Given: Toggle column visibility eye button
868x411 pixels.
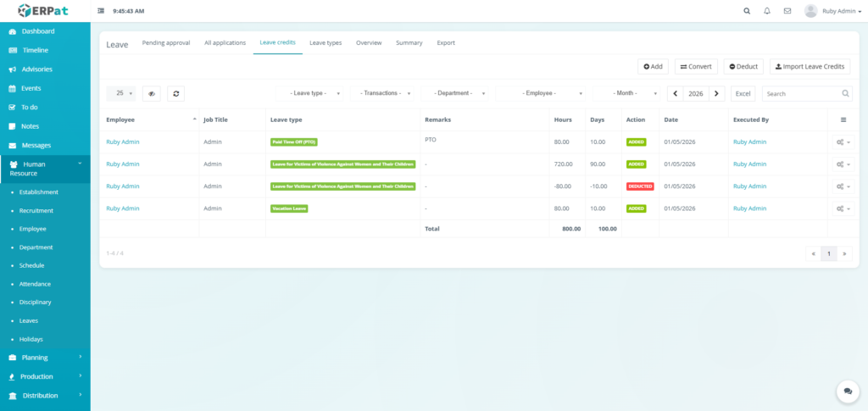Looking at the screenshot, I should [x=152, y=94].
